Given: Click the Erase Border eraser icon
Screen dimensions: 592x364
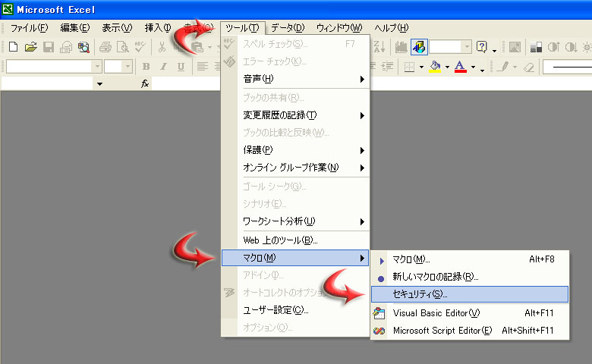Looking at the screenshot, I should coord(529,67).
